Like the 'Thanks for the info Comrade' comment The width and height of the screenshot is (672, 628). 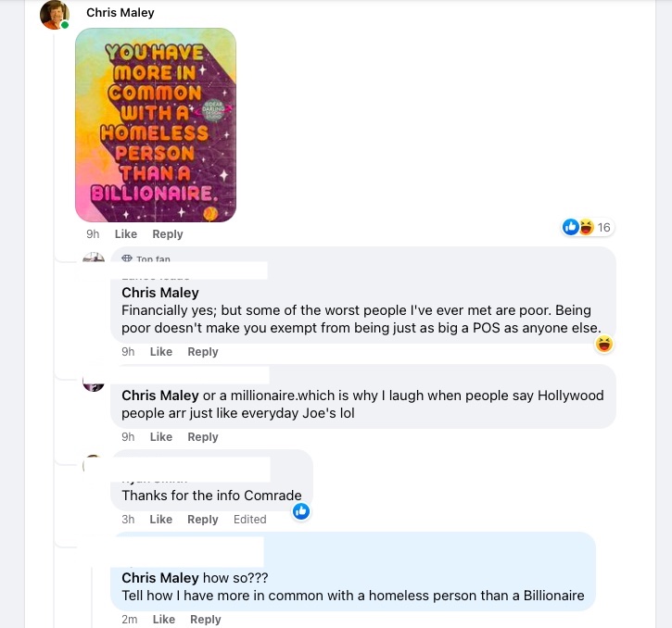click(x=161, y=520)
